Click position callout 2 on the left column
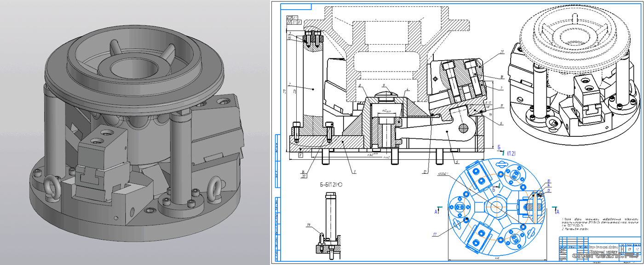 [290, 85]
